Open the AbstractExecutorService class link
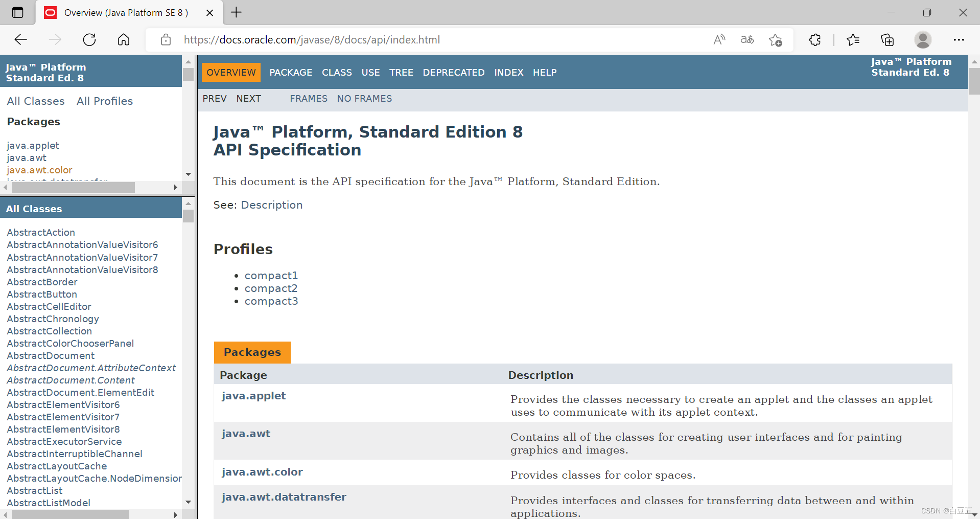Screen dimensions: 980x519 64,442
